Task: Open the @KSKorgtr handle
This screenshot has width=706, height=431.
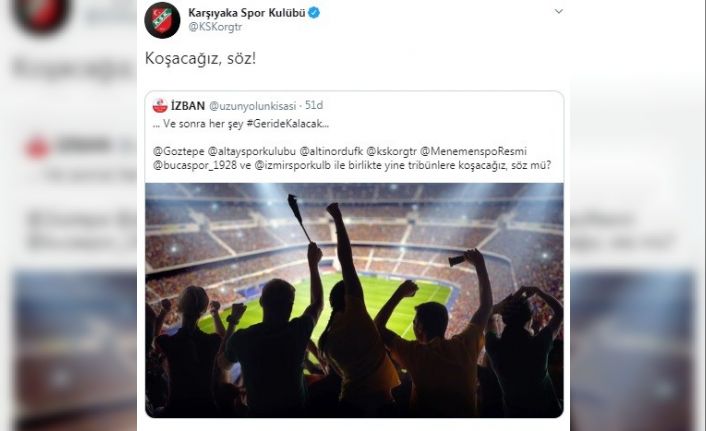Action: pos(215,27)
